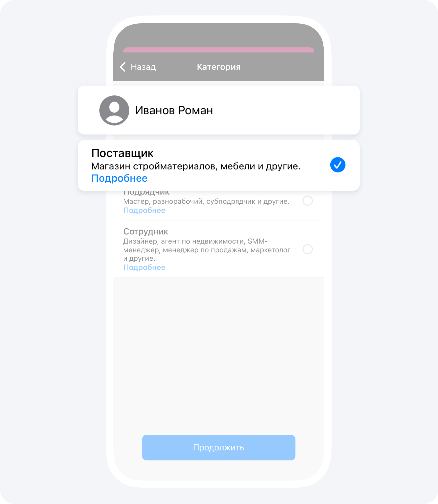Image resolution: width=438 pixels, height=504 pixels.
Task: Click the Сотрудник category heading
Action: click(146, 231)
